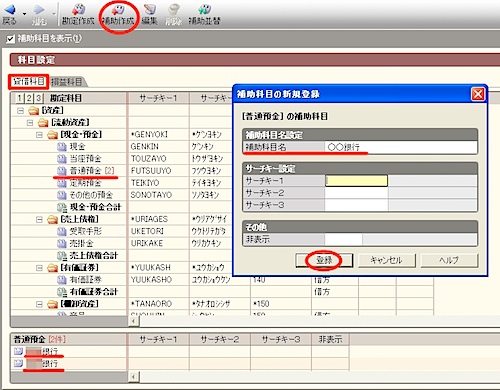
Task: Switch to the 貸借科目 tab
Action: 29,81
